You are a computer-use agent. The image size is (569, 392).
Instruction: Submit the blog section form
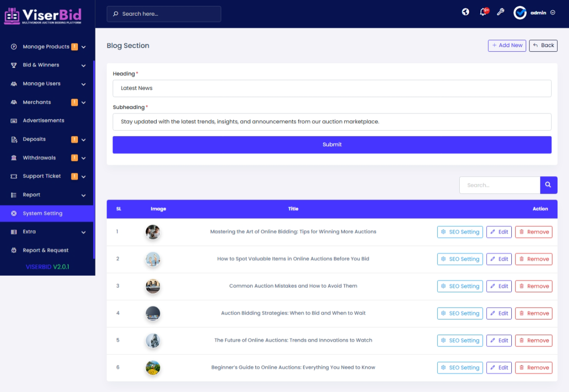[x=332, y=145]
